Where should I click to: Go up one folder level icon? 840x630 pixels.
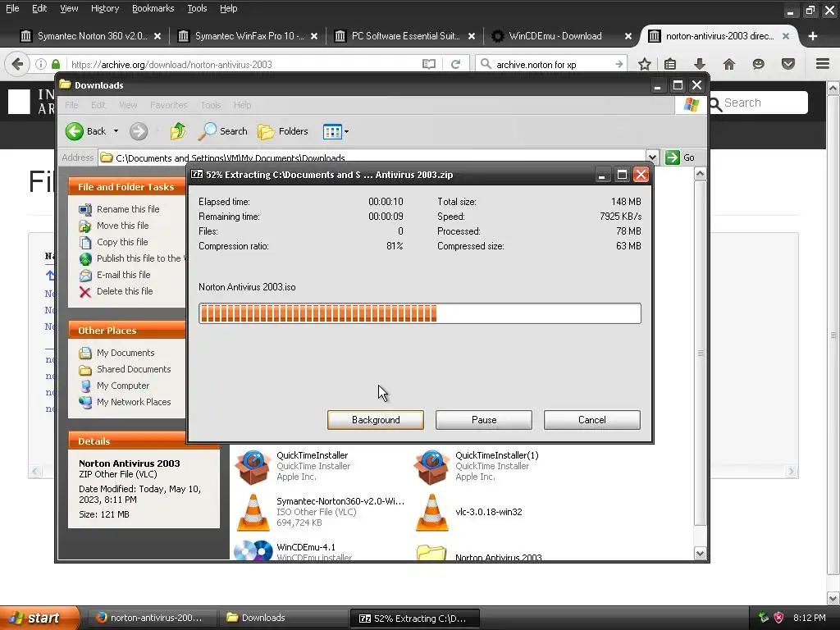pyautogui.click(x=178, y=131)
